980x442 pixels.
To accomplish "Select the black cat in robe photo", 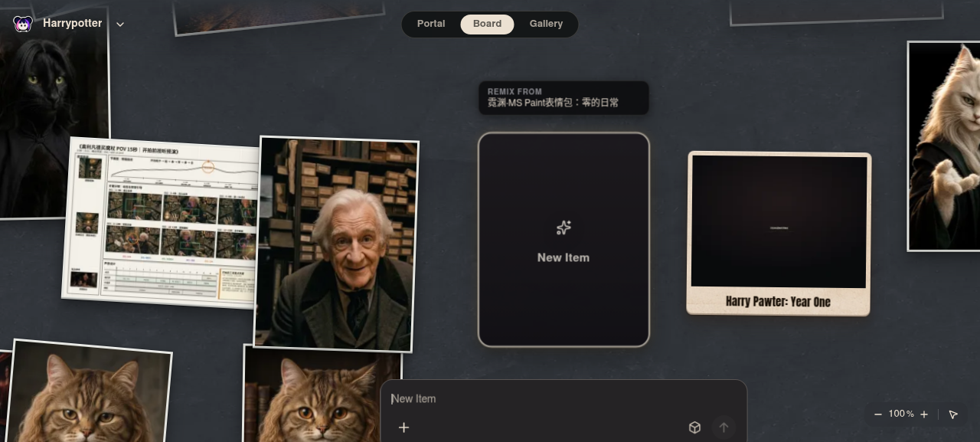I will pyautogui.click(x=52, y=115).
